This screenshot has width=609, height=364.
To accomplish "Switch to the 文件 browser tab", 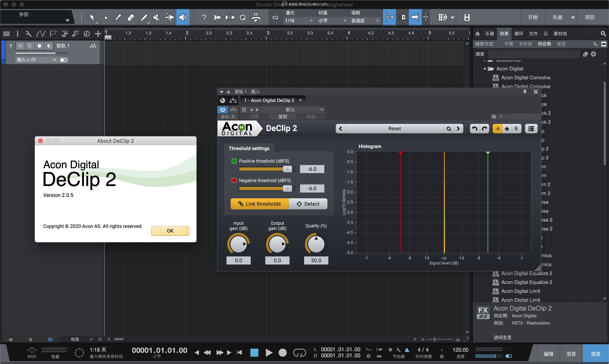I will (533, 34).
